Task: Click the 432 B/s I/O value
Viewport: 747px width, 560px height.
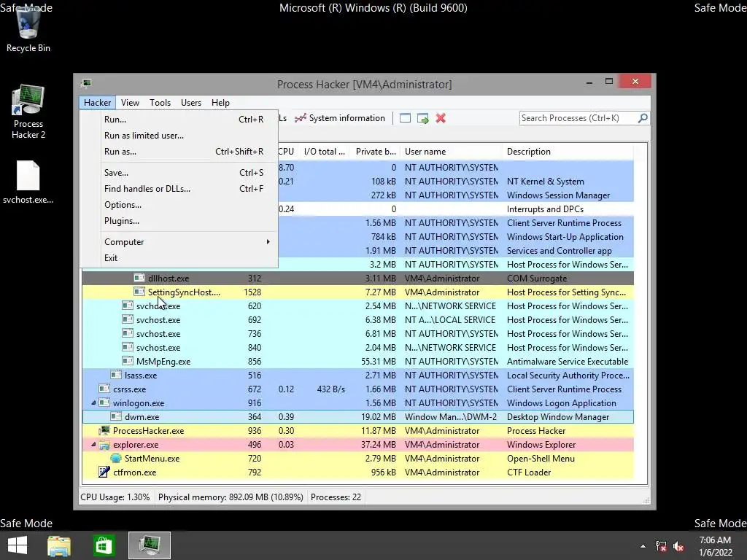Action: (x=331, y=389)
